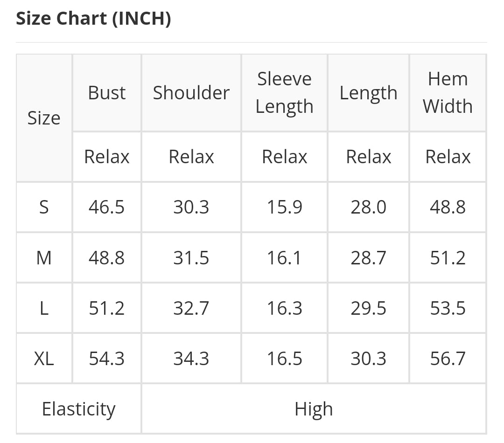Viewport: 504px width, 443px height.
Task: Click the L size row label
Action: click(x=44, y=308)
